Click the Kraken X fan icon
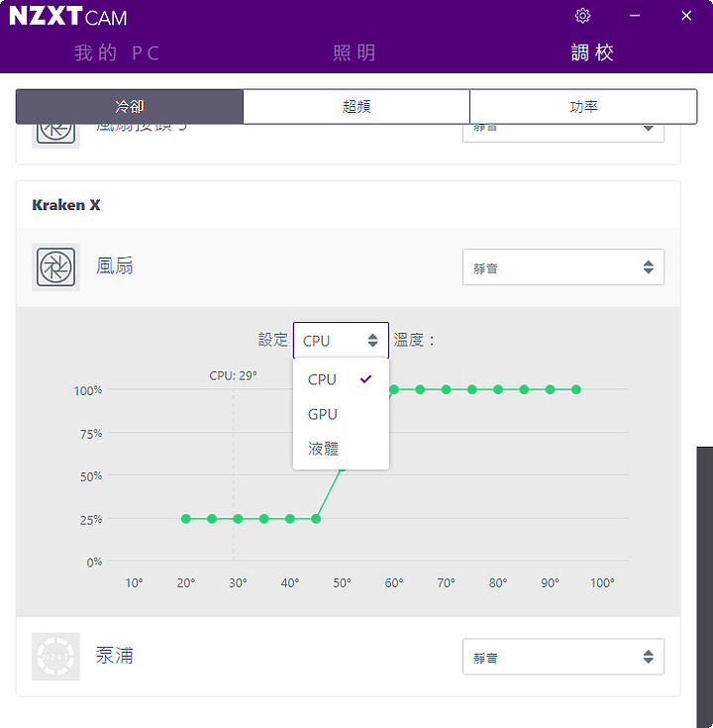 pos(55,267)
